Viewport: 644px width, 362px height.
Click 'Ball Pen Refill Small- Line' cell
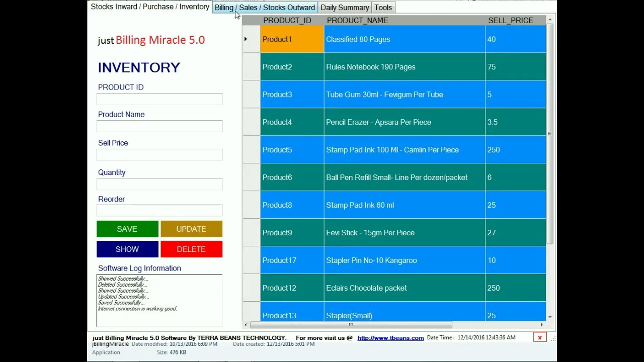click(x=405, y=177)
